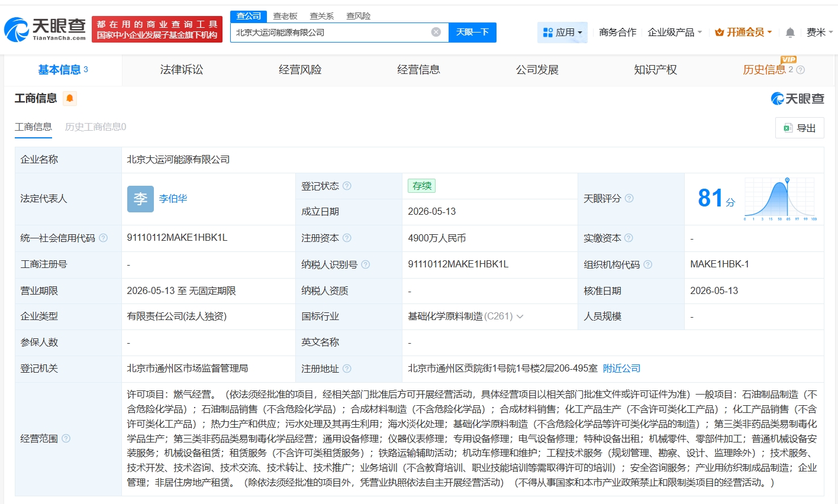Click the 天眼一下 search button

pos(472,33)
